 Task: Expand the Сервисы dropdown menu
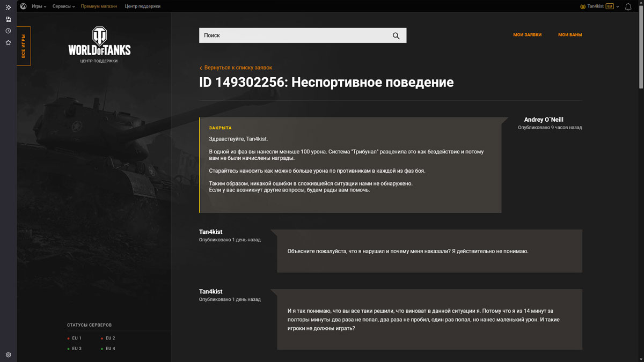tap(63, 6)
